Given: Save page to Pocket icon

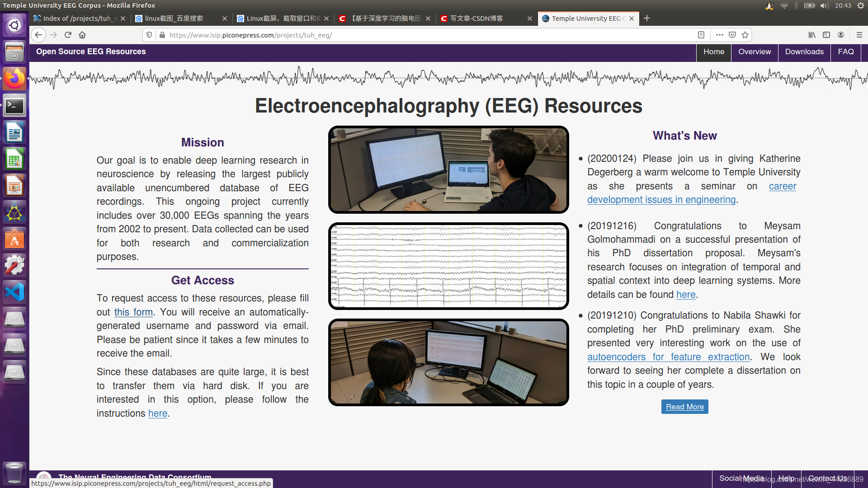Looking at the screenshot, I should coord(732,35).
